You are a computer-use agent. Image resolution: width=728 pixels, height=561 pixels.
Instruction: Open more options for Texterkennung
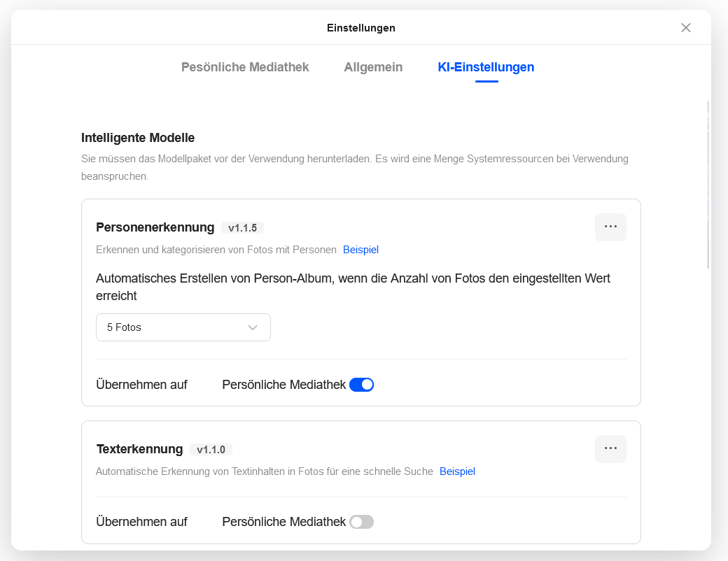pos(610,448)
